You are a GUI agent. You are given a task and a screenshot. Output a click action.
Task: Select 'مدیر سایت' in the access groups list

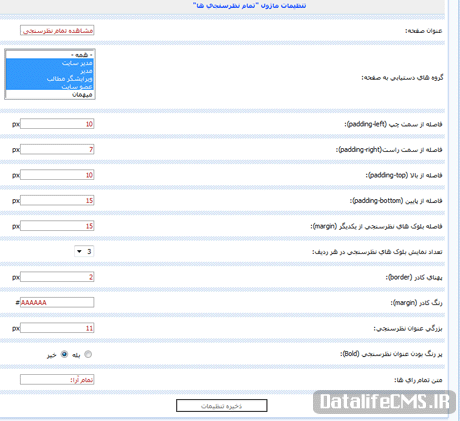49,63
